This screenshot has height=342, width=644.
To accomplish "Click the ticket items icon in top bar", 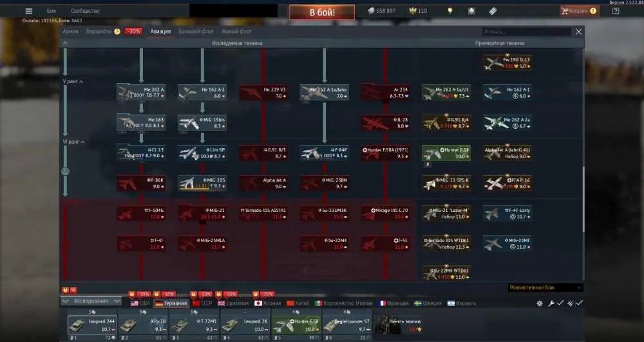I will (x=493, y=11).
